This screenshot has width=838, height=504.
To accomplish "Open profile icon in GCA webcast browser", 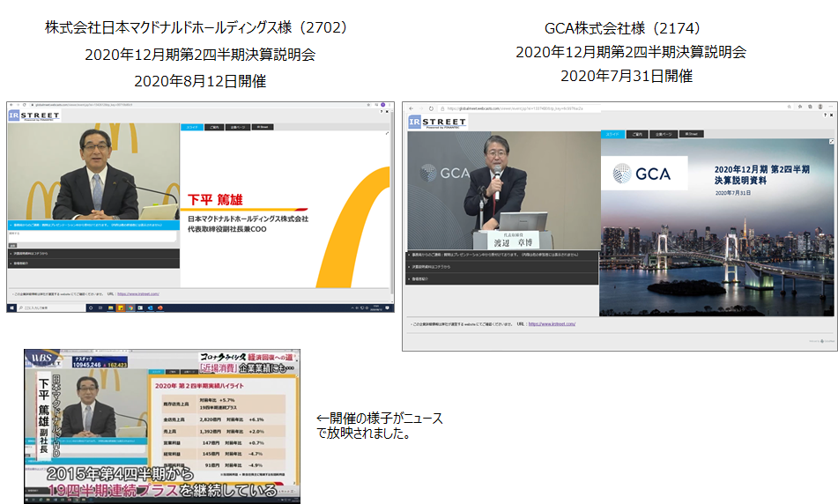I will [820, 107].
